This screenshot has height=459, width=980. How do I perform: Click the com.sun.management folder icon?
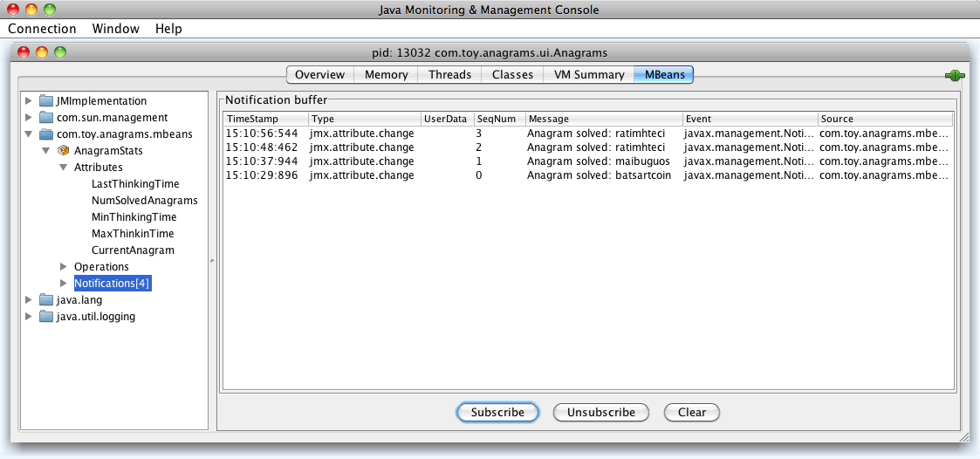pos(46,118)
